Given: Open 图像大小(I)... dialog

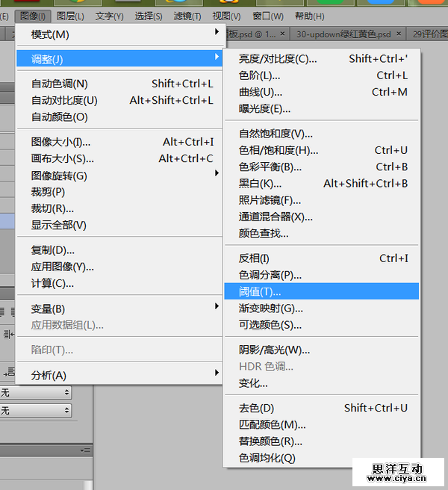Looking at the screenshot, I should 119,142.
